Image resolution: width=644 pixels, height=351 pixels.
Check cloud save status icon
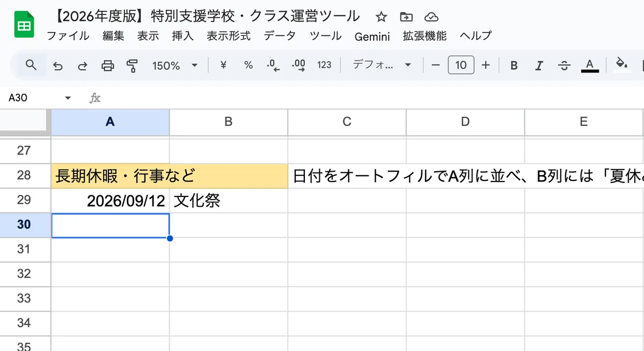(431, 17)
